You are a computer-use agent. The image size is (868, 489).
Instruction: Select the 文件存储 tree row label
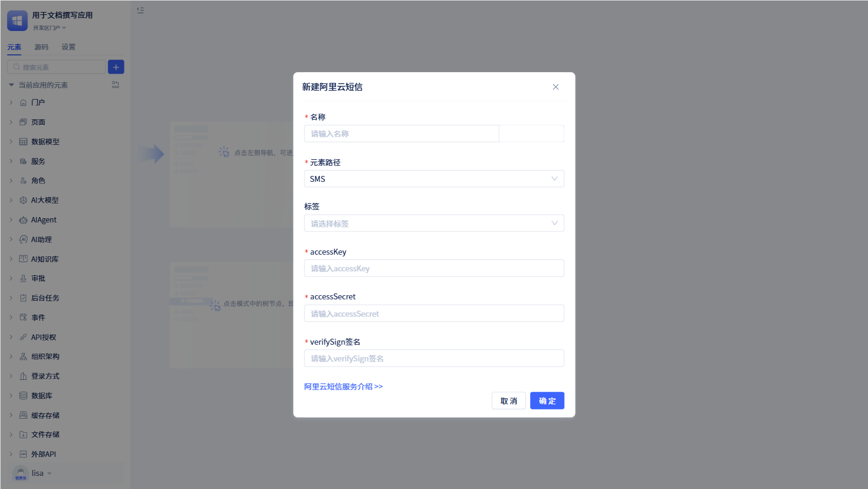click(x=45, y=435)
